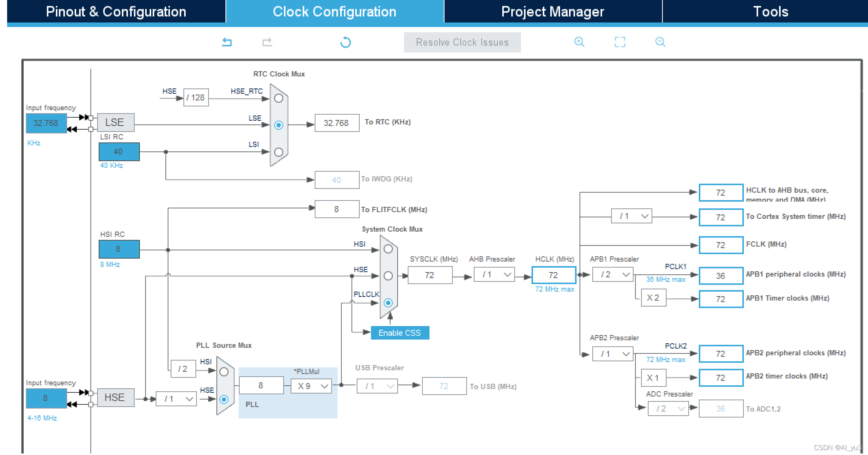Click the HSE oscillator block
The height and width of the screenshot is (455, 868).
pyautogui.click(x=115, y=397)
